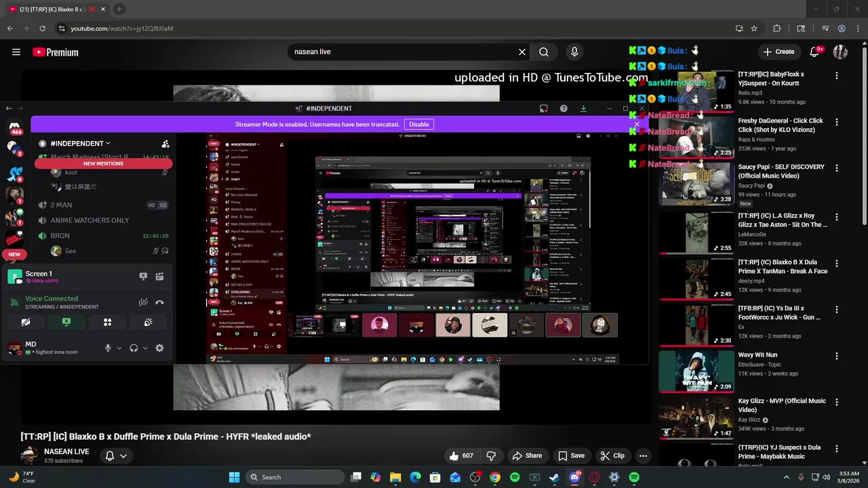Open browser extensions puzzle icon

[776, 28]
